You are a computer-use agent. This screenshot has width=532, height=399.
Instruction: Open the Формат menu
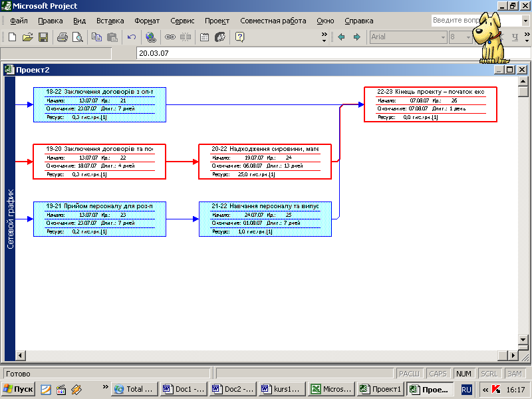coord(147,21)
